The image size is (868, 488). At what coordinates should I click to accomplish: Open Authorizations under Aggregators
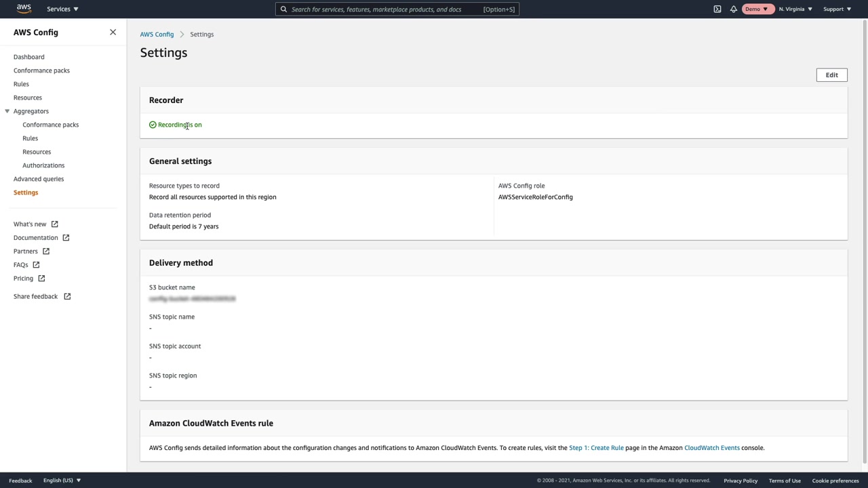tap(43, 165)
